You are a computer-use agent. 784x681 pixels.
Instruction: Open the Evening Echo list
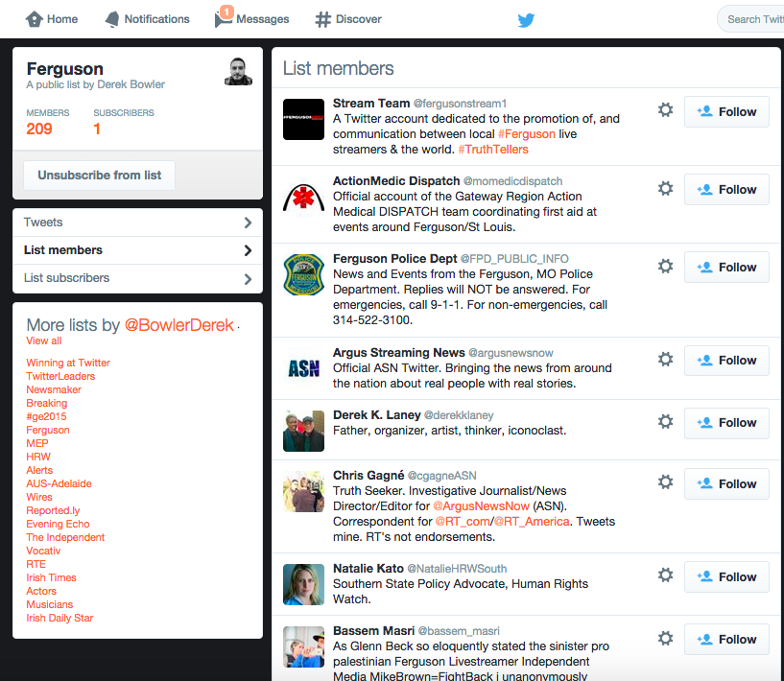(x=58, y=524)
